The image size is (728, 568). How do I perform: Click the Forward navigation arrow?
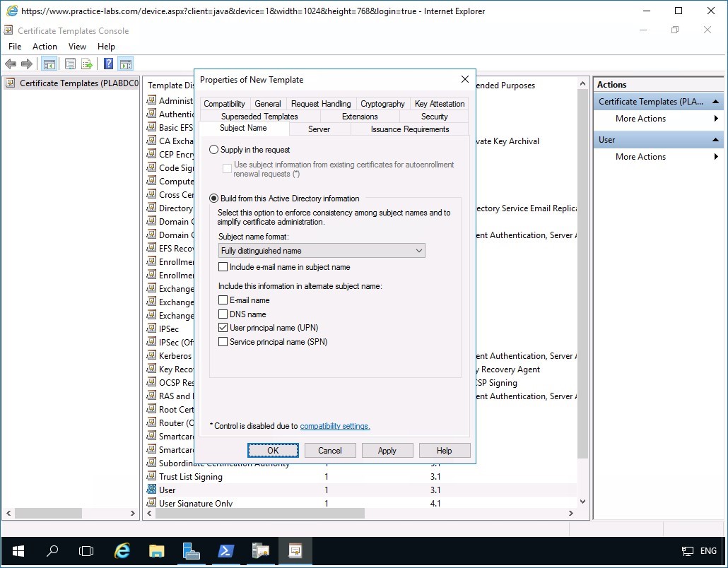[27, 64]
